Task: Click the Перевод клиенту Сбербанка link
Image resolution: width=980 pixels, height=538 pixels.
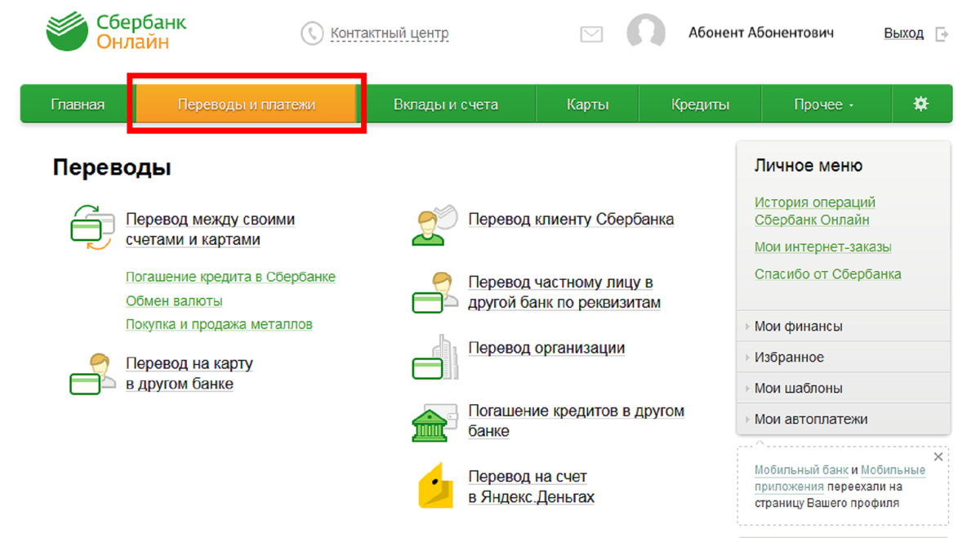Action: click(571, 219)
